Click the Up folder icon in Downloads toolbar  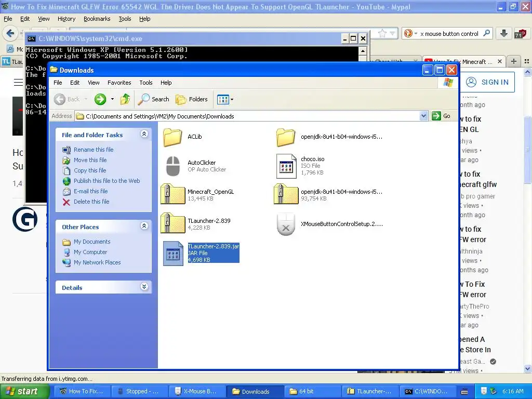[x=125, y=99]
